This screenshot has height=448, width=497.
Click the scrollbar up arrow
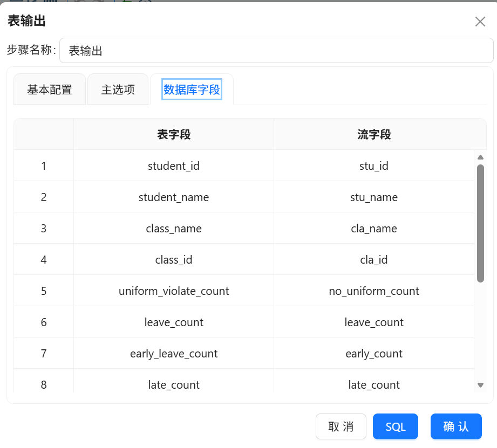pyautogui.click(x=480, y=157)
